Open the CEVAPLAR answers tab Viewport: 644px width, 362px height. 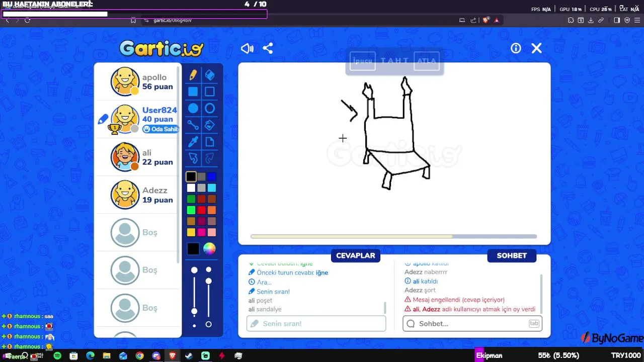pos(356,255)
